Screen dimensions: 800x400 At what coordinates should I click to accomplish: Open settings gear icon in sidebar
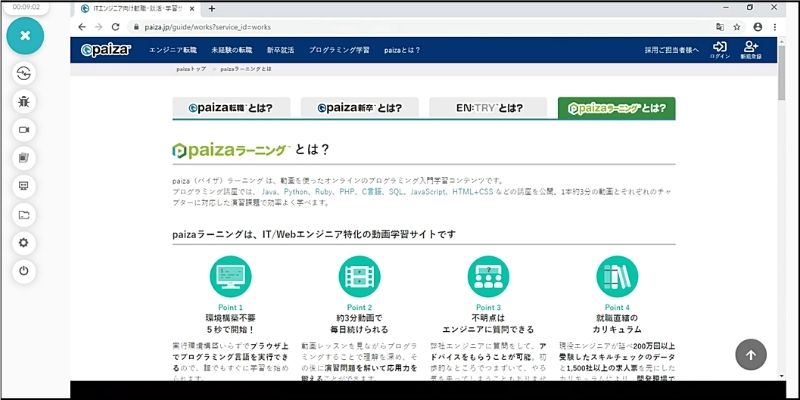tap(23, 243)
